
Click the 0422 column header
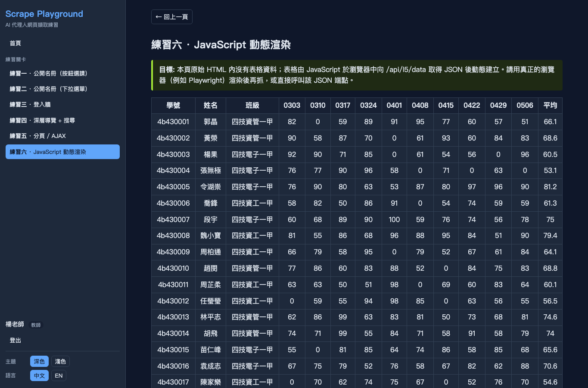point(472,105)
